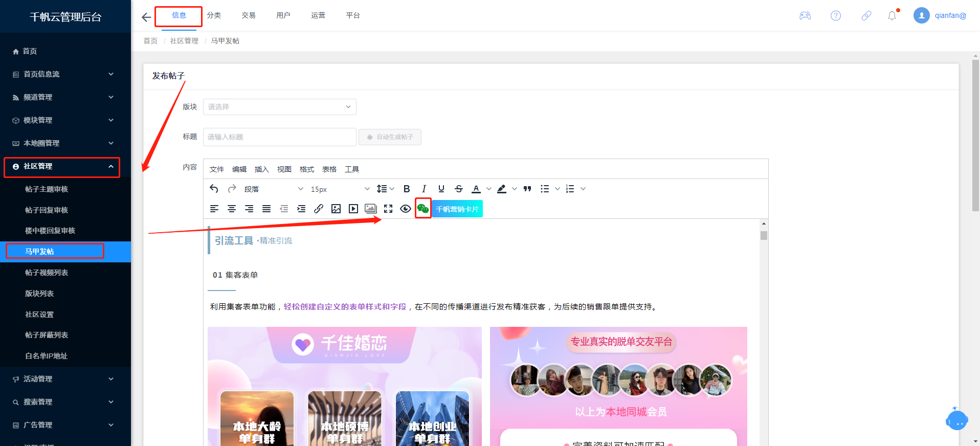Open the chat assistant floating icon
This screenshot has width=980, height=446.
coord(956,420)
